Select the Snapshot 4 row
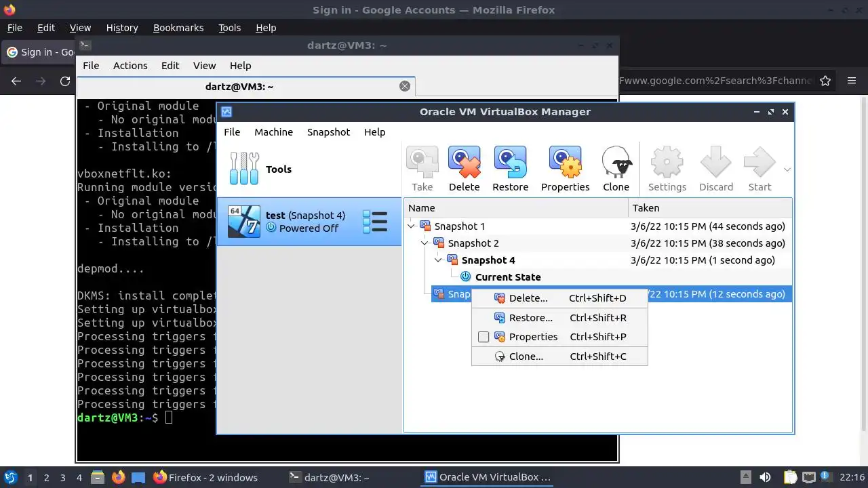868x488 pixels. pos(598,260)
